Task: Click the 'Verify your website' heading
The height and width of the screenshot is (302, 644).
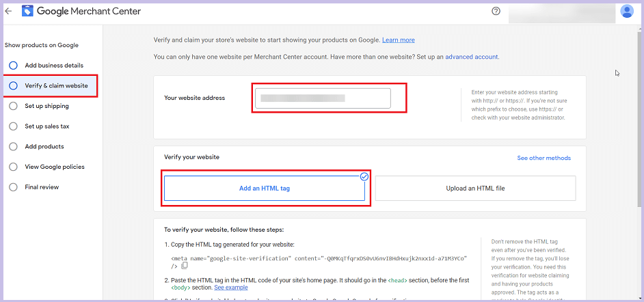Action: coord(192,156)
